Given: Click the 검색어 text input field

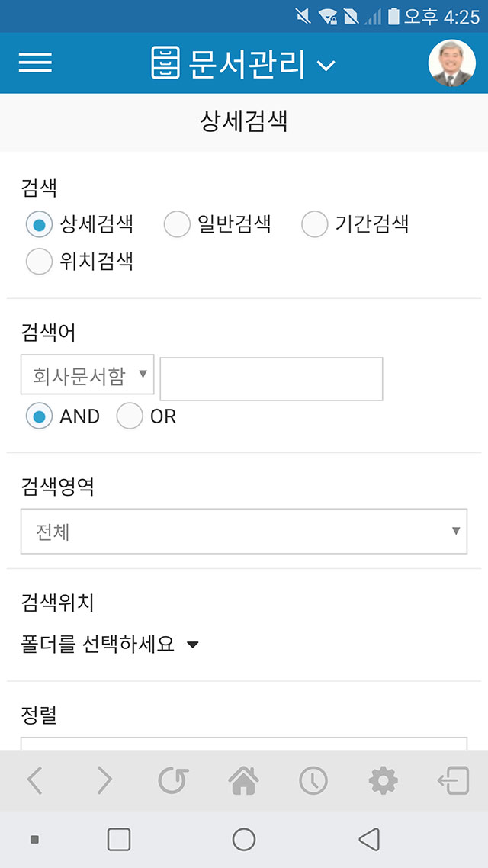Looking at the screenshot, I should pyautogui.click(x=271, y=378).
